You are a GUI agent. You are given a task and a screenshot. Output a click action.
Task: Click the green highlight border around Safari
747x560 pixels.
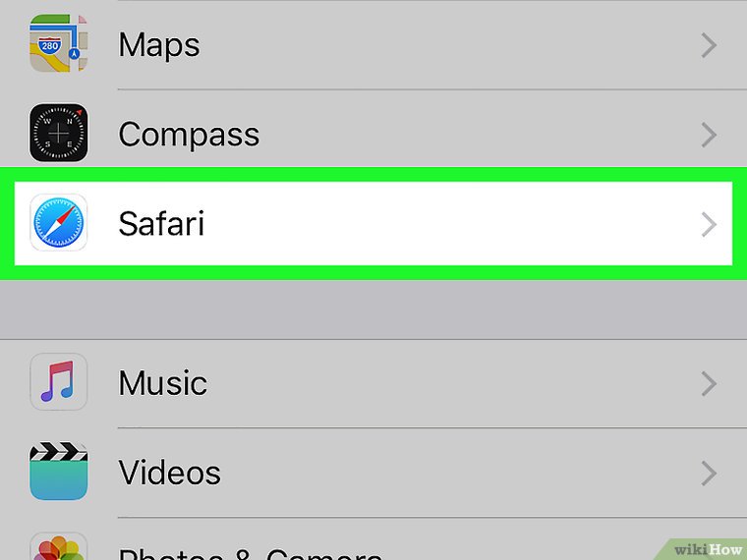(x=373, y=272)
